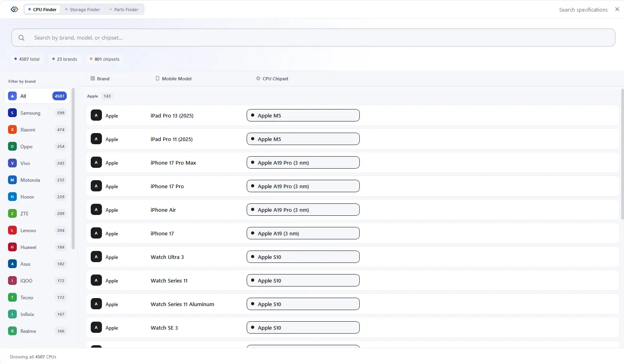624x364 pixels.
Task: Open the CPU Finder tab
Action: [42, 10]
